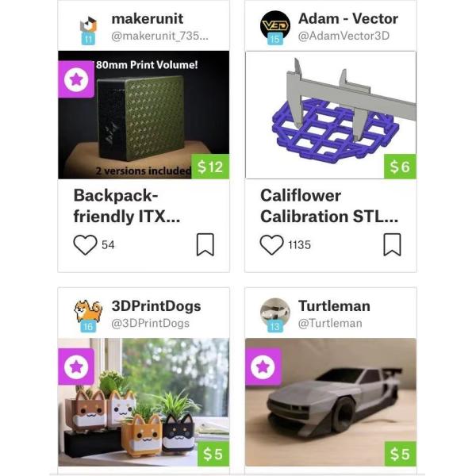Click purple star badge on ITX case
The height and width of the screenshot is (476, 476).
point(76,79)
